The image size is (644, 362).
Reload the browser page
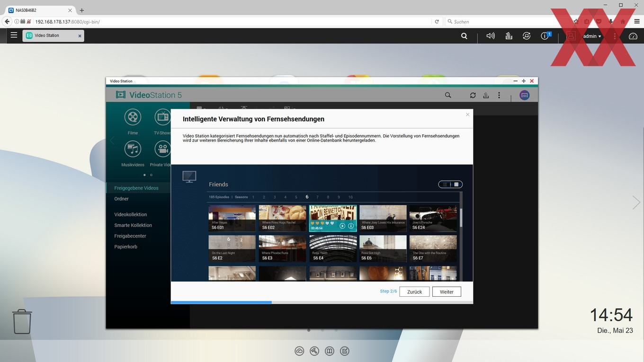click(437, 21)
